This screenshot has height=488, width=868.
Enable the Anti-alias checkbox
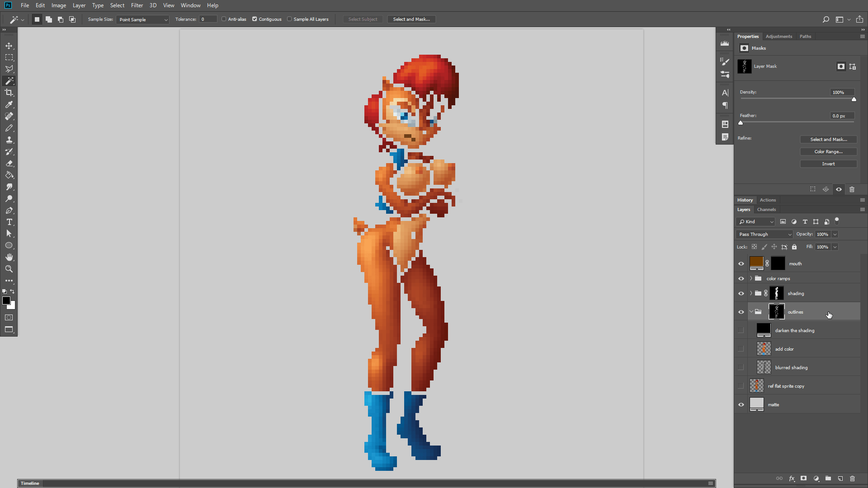[x=224, y=19]
